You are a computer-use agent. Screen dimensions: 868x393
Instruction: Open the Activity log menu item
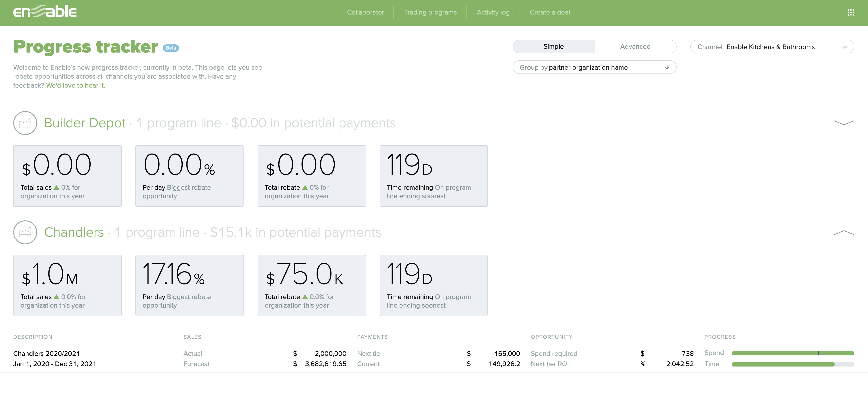[493, 12]
